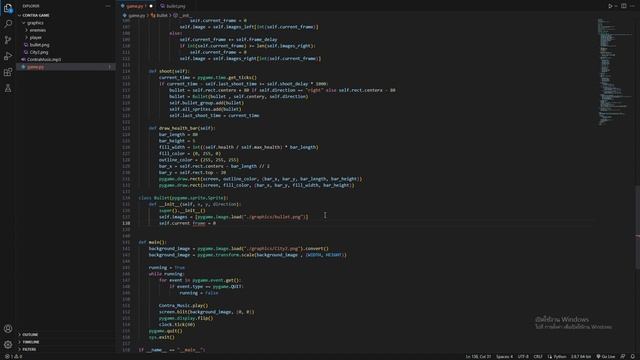Switch to the game.py editor tab

[x=135, y=6]
